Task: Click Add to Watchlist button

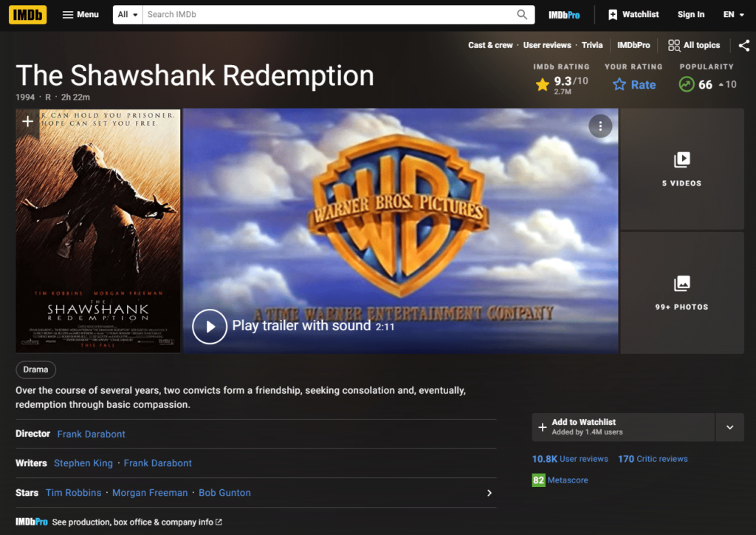Action: [623, 427]
